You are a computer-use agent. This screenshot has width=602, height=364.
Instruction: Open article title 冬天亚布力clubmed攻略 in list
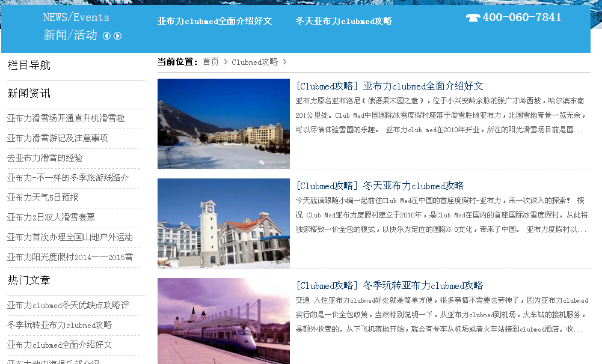(x=414, y=186)
